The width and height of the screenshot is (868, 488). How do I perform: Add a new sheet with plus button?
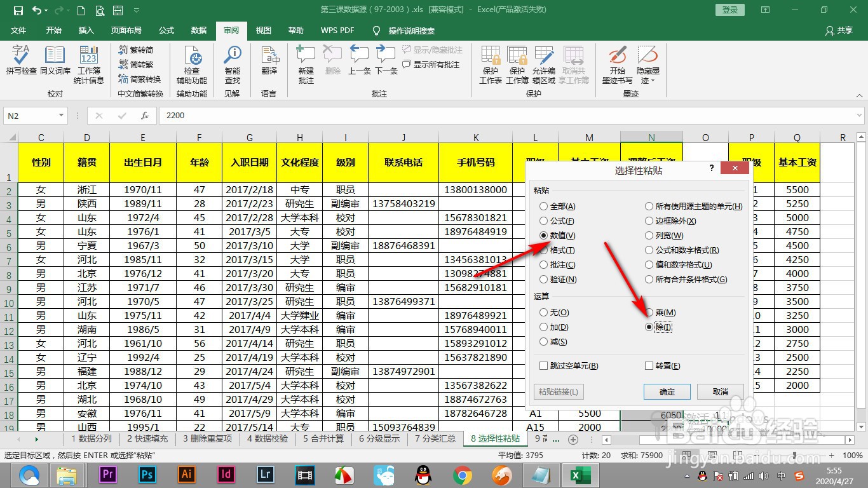573,439
